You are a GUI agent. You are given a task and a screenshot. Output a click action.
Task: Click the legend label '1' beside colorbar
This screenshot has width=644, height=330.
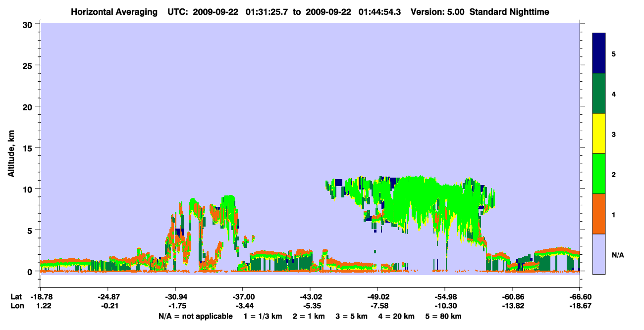[613, 214]
